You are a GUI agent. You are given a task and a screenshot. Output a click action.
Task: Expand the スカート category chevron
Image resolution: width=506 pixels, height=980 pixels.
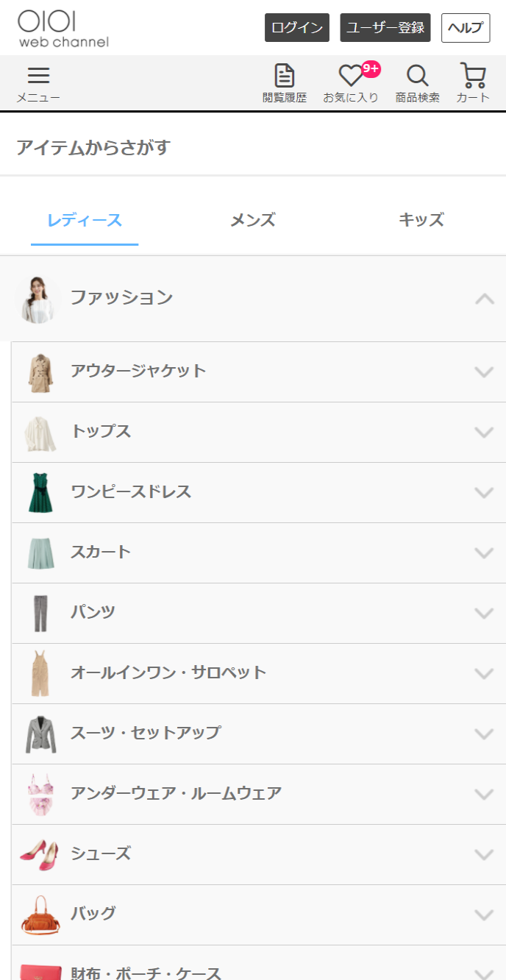pos(484,553)
